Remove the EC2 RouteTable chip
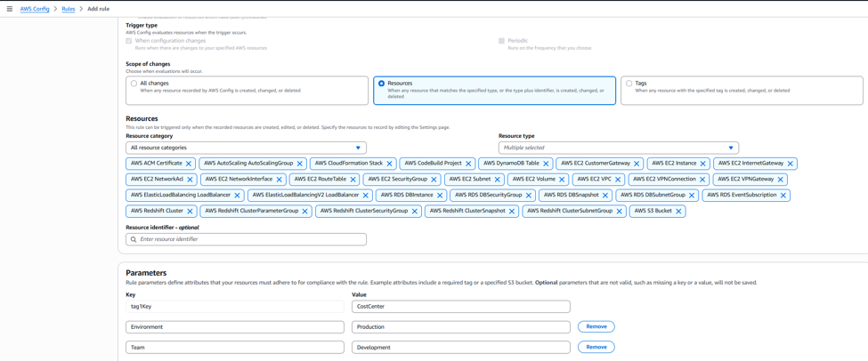 (x=353, y=180)
